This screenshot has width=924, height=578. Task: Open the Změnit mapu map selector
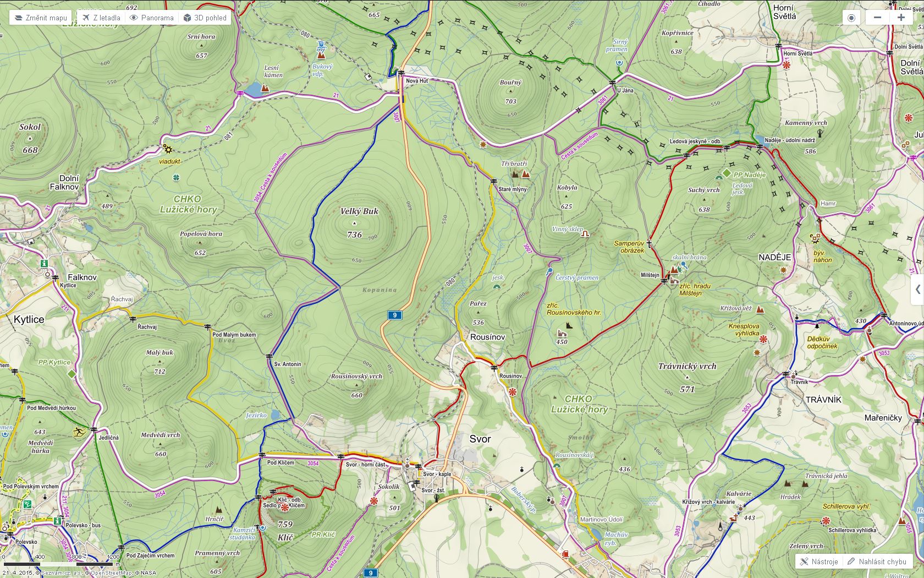tap(41, 18)
